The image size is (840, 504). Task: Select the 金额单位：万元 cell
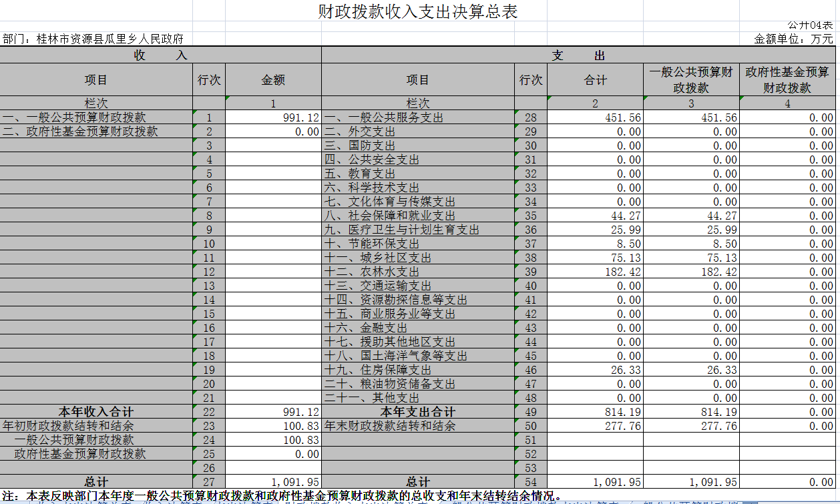(x=793, y=39)
